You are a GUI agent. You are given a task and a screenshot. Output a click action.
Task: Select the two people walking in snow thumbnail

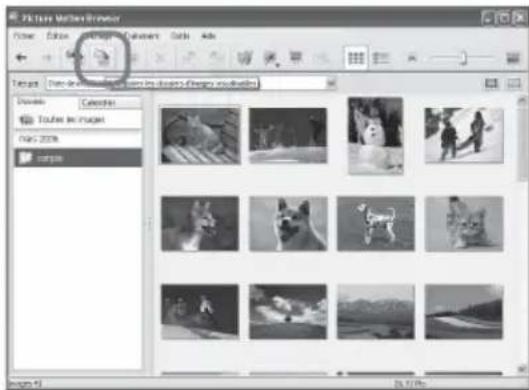[x=464, y=136]
